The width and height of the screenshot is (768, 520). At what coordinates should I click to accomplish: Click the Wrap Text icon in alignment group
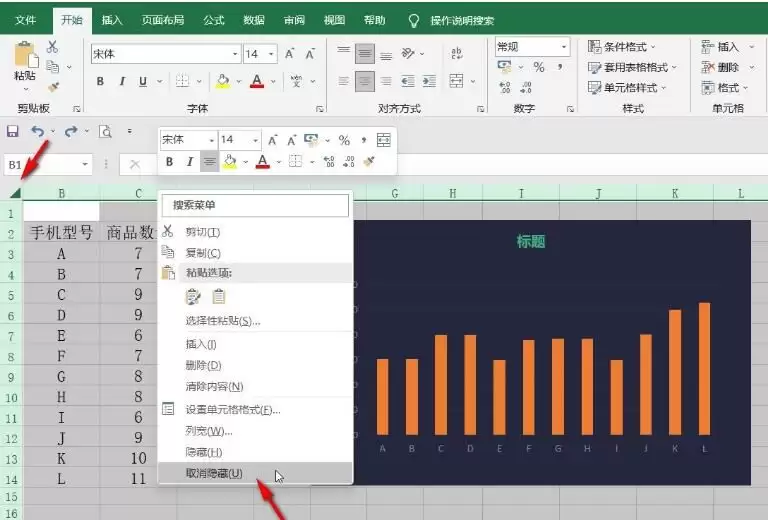[x=456, y=53]
